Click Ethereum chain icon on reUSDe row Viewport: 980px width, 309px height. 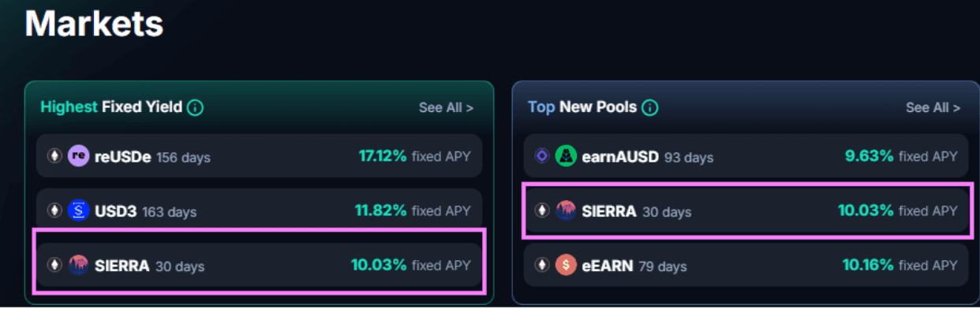click(x=54, y=156)
